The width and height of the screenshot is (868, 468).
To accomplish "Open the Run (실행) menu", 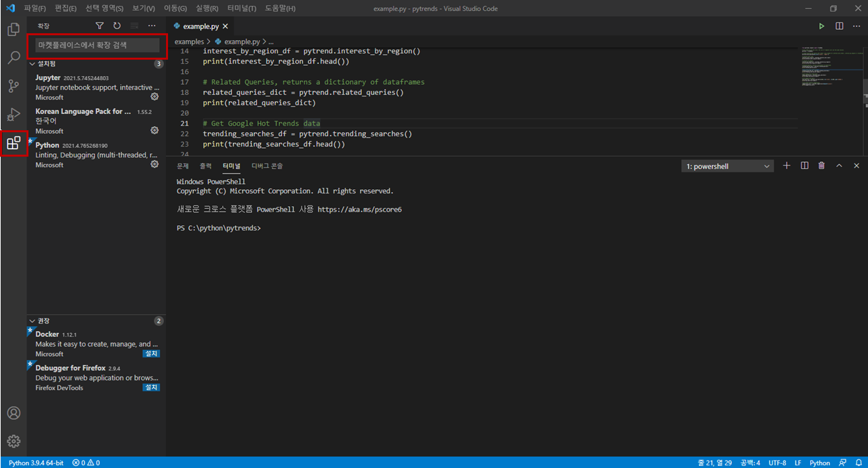I will click(207, 8).
